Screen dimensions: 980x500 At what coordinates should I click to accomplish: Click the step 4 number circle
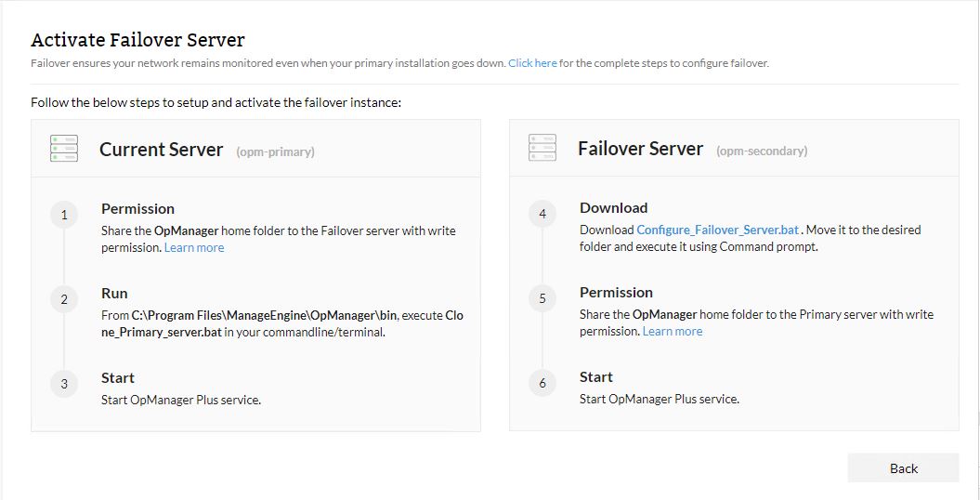(542, 215)
